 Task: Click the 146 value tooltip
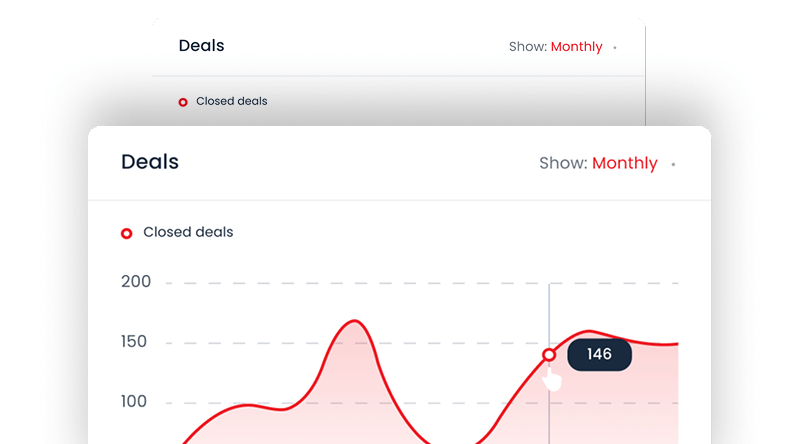pyautogui.click(x=599, y=355)
